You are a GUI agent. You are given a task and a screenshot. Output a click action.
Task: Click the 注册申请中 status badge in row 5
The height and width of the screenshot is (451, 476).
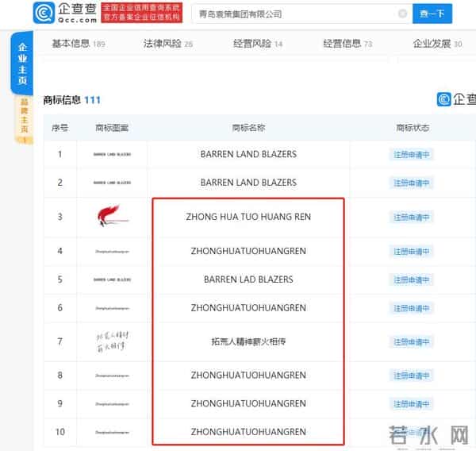(412, 279)
